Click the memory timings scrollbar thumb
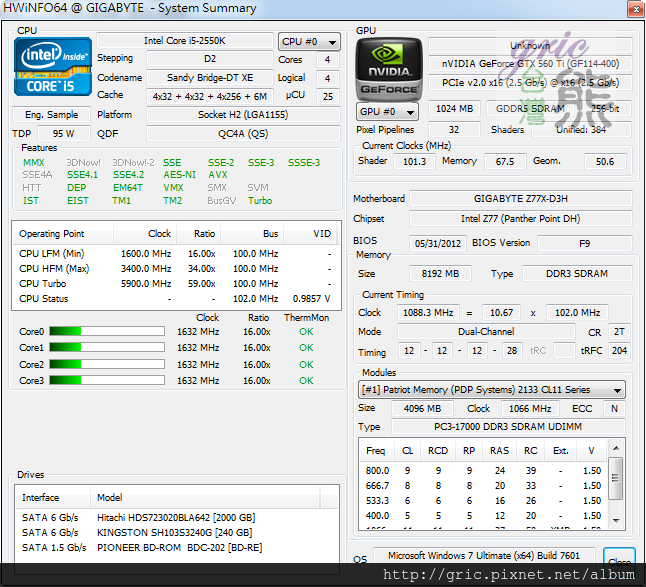The height and width of the screenshot is (587, 646). [x=616, y=478]
